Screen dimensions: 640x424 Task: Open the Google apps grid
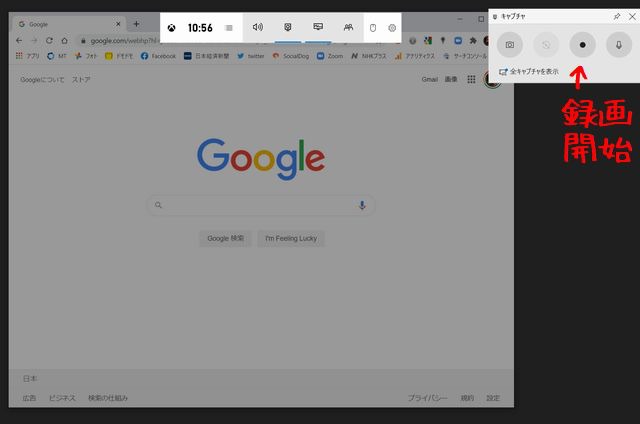tap(471, 79)
